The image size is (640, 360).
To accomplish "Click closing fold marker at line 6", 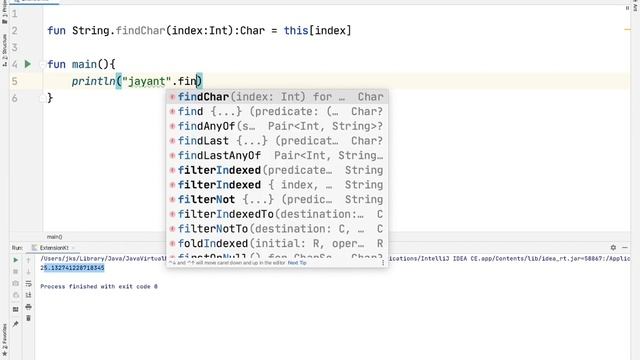I will click(42, 98).
